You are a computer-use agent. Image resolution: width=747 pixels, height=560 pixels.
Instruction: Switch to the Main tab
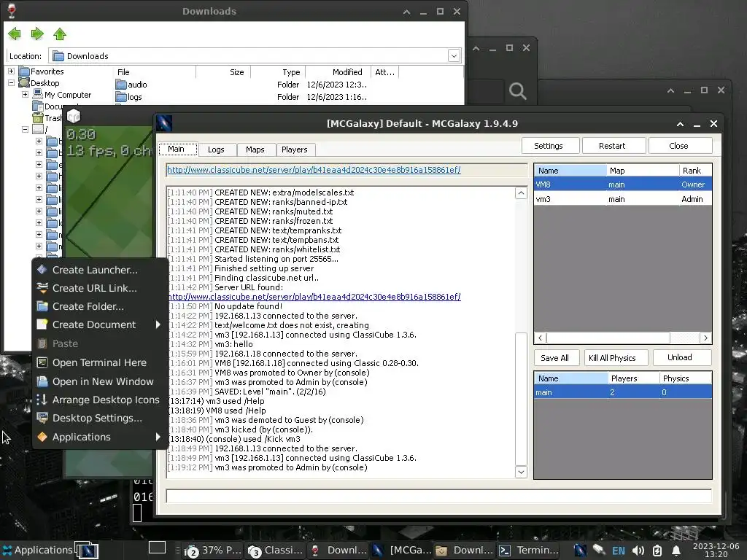(177, 149)
